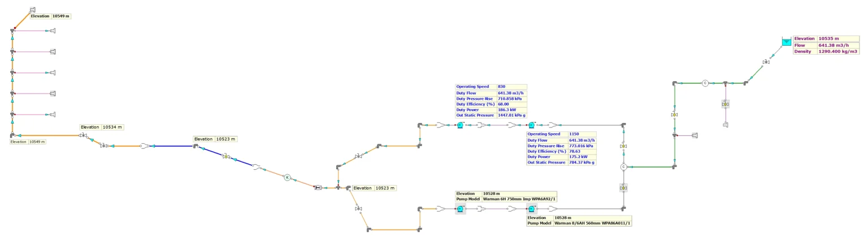This screenshot has height=242, width=868.
Task: Select the Warman 8/6AH 560mm pump icon
Action: pyautogui.click(x=531, y=209)
